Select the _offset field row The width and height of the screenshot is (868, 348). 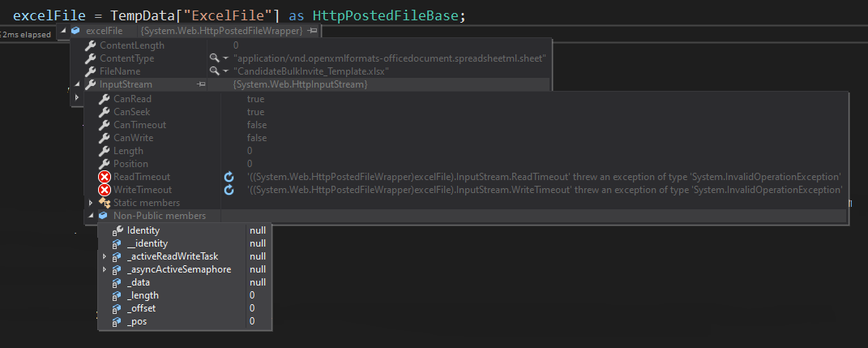[x=185, y=308]
